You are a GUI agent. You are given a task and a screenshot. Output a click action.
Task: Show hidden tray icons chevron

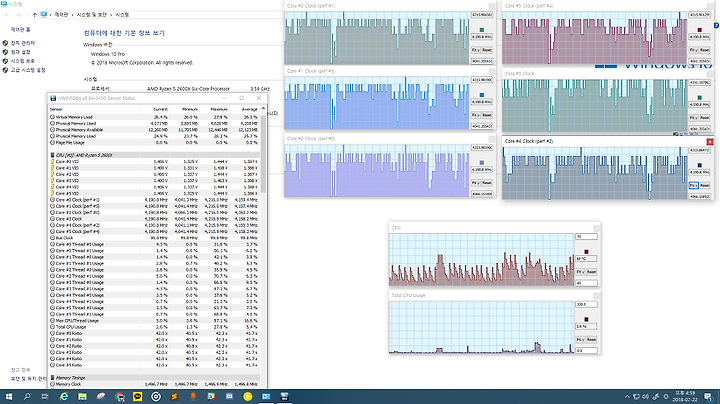click(627, 397)
